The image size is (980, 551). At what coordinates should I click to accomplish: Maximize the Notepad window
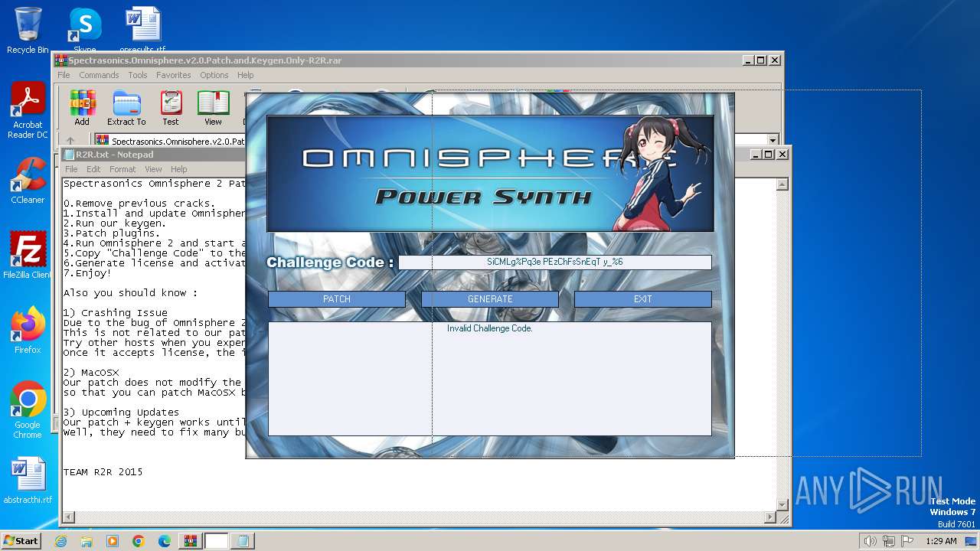pyautogui.click(x=769, y=155)
